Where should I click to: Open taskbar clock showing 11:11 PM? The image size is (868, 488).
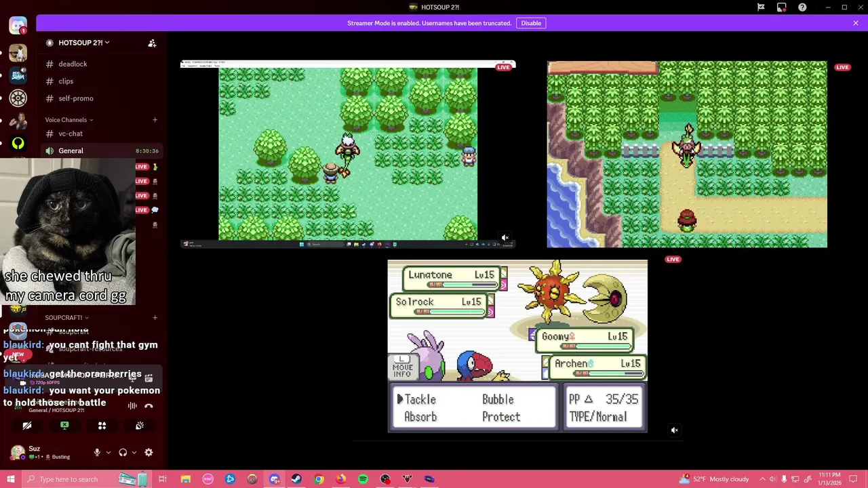(x=829, y=479)
